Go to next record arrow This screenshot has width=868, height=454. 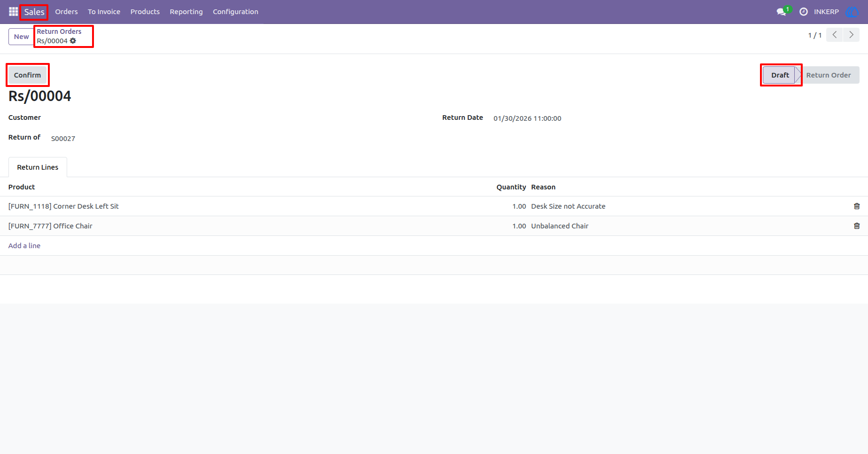click(851, 35)
